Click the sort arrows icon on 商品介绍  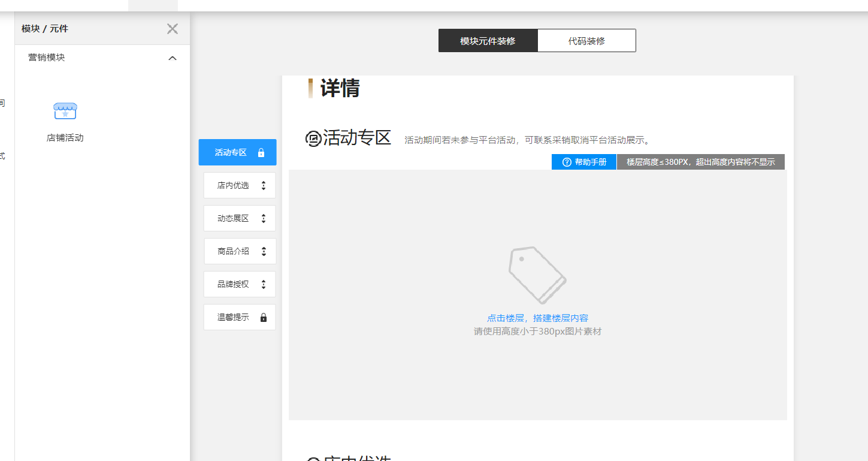(x=264, y=252)
